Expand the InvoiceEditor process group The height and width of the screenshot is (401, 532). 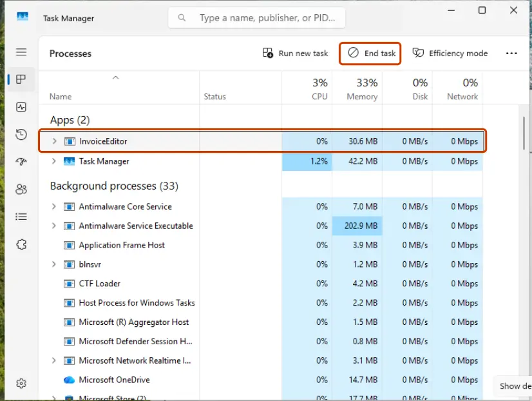[54, 141]
